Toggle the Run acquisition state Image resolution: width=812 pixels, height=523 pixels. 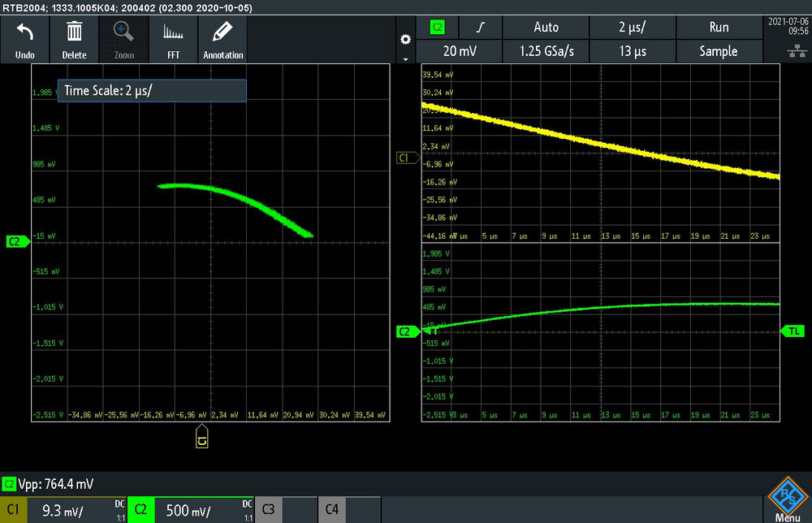pyautogui.click(x=719, y=28)
